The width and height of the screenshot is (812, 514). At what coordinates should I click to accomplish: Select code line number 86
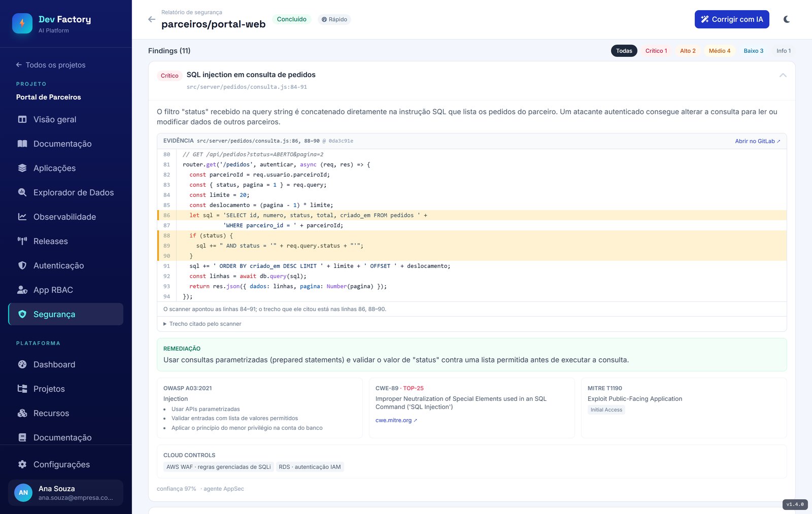(x=167, y=215)
